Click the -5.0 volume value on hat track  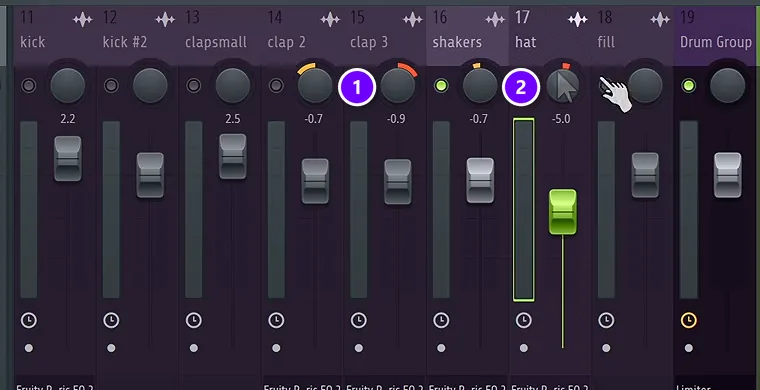tap(561, 119)
